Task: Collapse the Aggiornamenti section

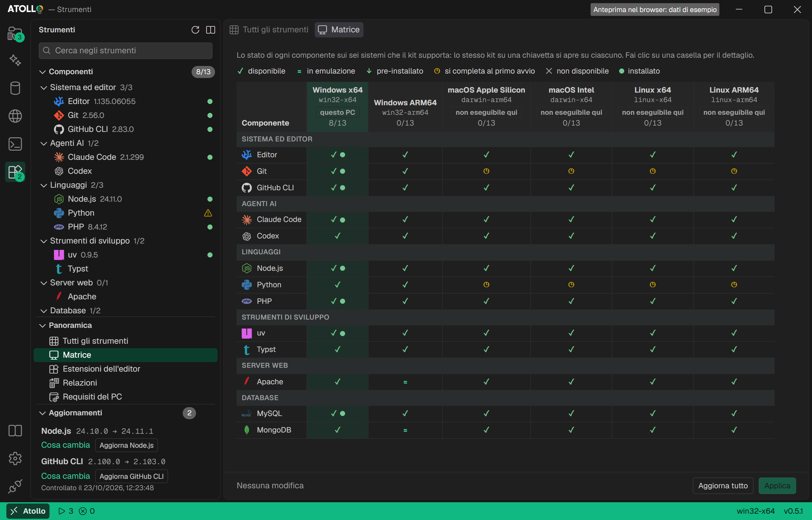Action: 43,413
